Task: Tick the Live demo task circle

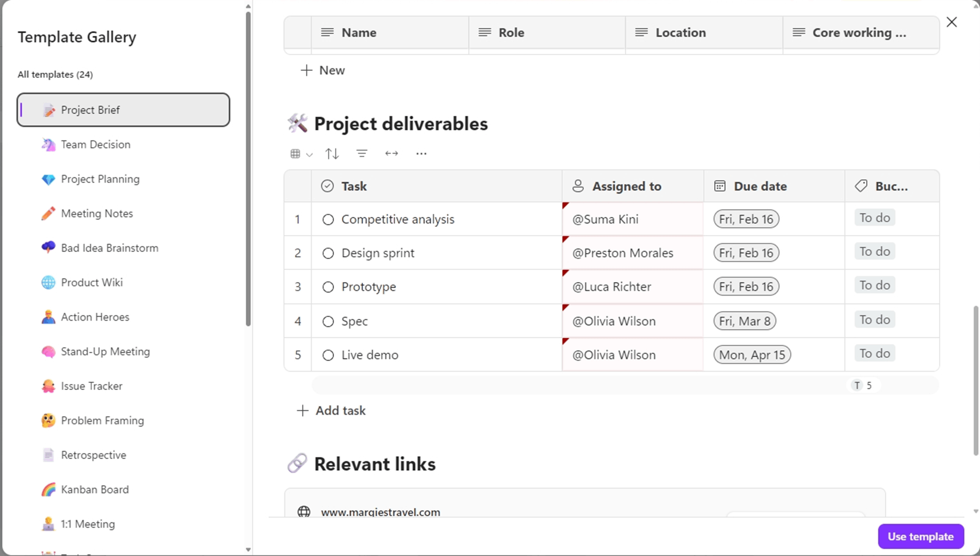Action: (328, 355)
